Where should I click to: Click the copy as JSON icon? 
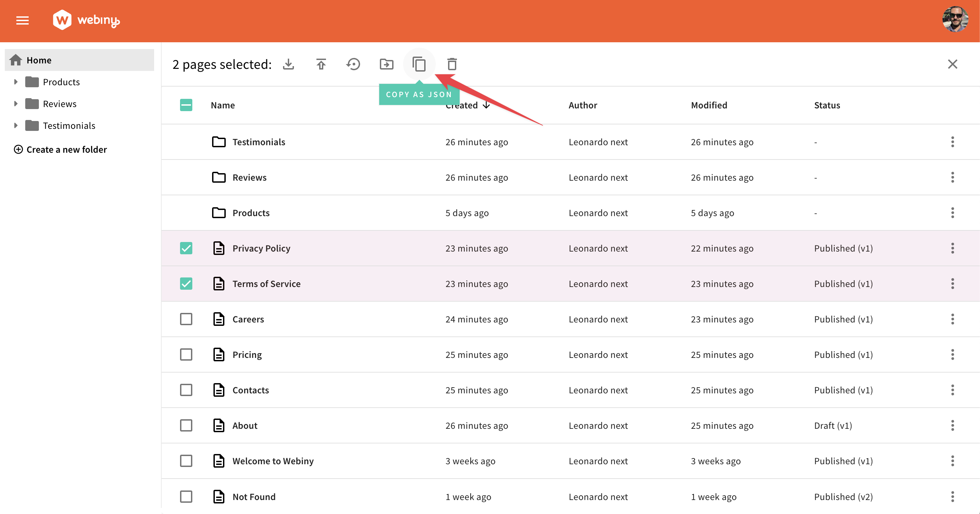click(x=419, y=64)
